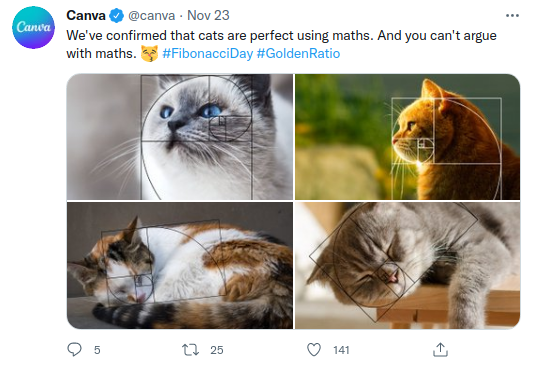Open the three-dot more options menu
The image size is (536, 366).
tap(512, 15)
